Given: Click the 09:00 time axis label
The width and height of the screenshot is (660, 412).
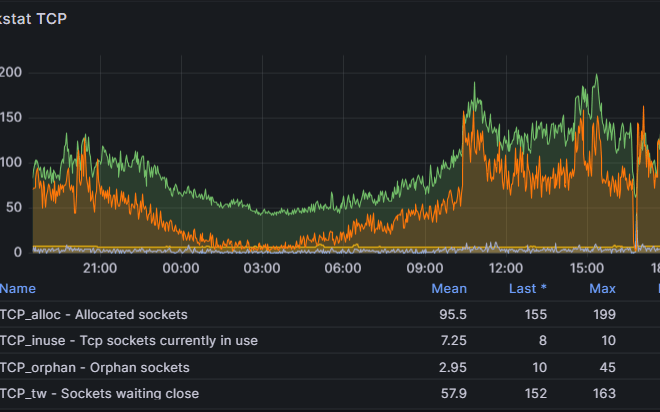Looking at the screenshot, I should 425,268.
